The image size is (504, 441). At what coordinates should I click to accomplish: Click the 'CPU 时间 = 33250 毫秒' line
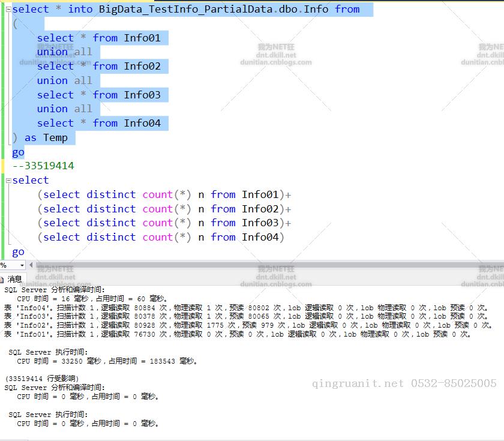coord(107,361)
